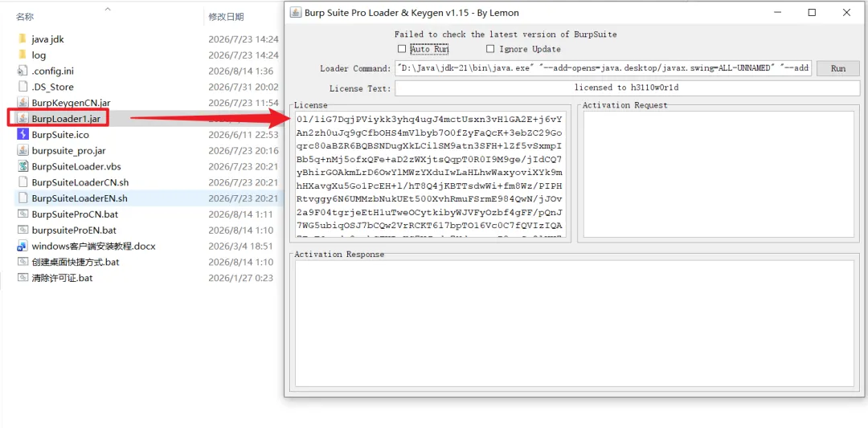Select the .config.ini file name

click(x=52, y=71)
